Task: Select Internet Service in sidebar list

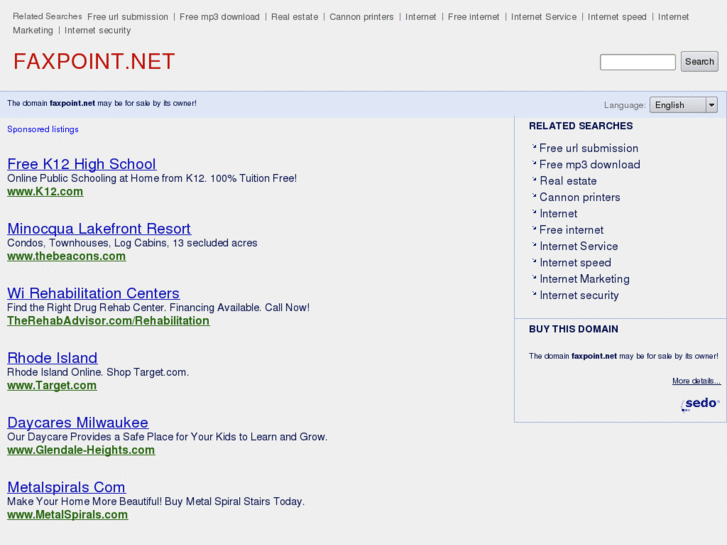Action: pos(579,246)
